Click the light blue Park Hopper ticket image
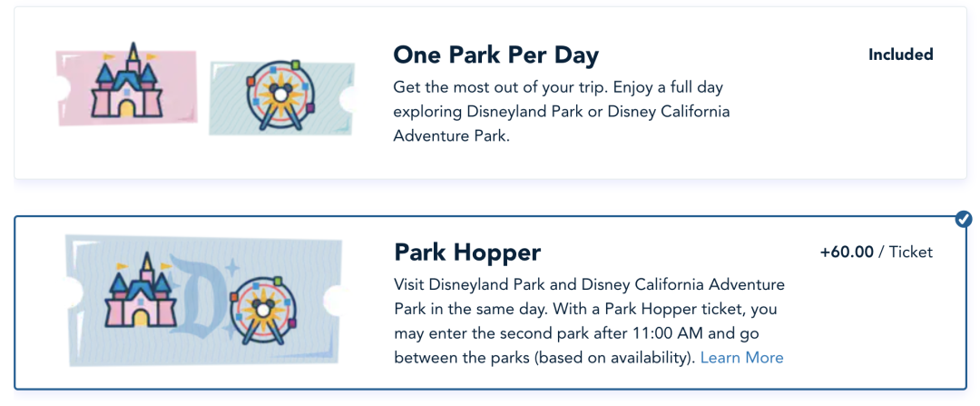980x406 pixels. point(203,301)
